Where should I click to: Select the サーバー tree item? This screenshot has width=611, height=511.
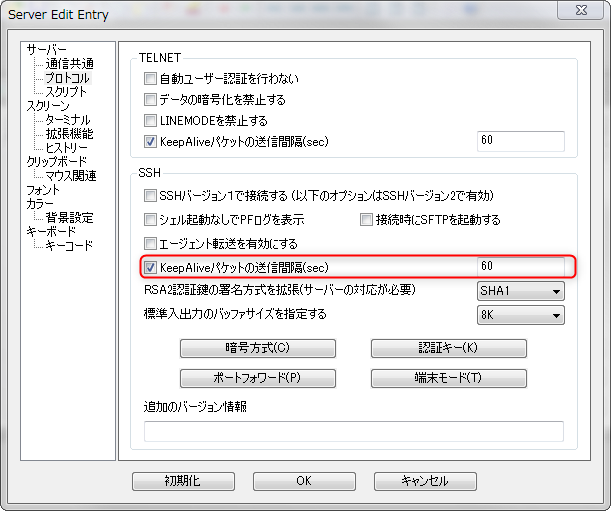(x=46, y=50)
